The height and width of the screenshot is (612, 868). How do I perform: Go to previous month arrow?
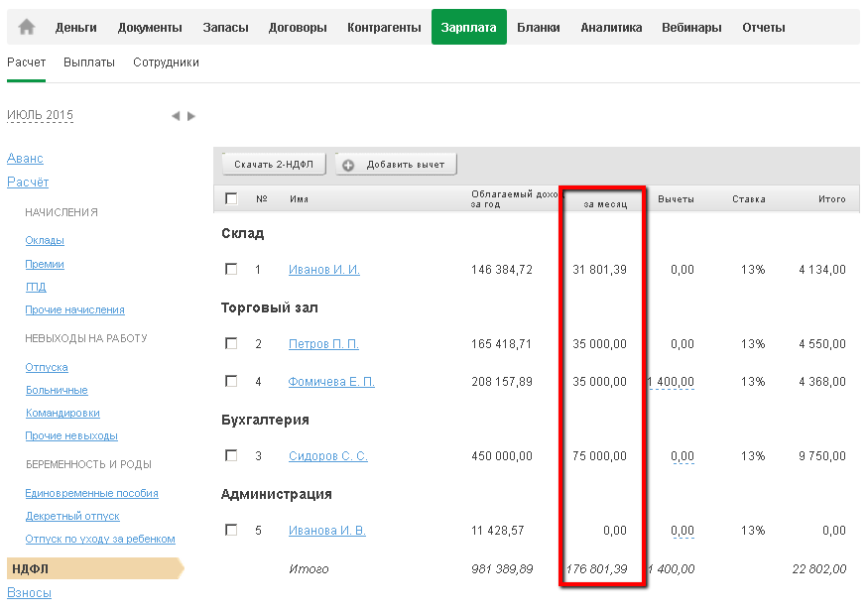176,116
